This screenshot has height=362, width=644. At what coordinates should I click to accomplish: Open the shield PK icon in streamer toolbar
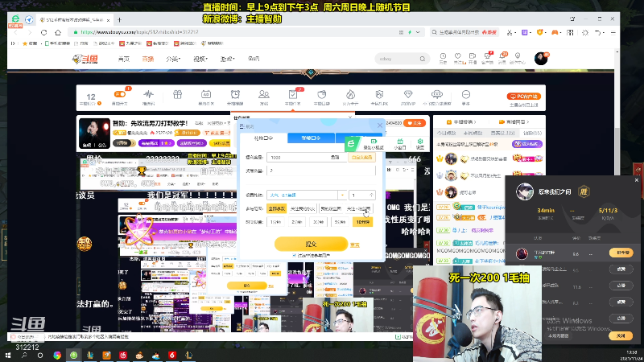[379, 95]
